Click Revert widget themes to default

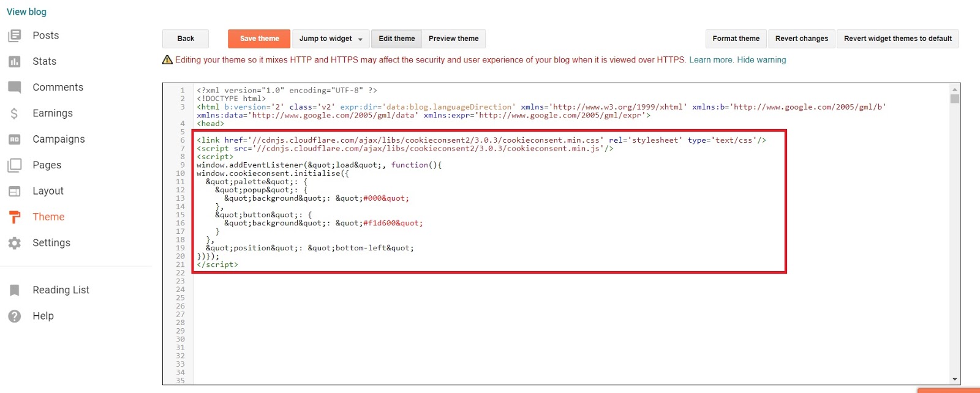(898, 39)
